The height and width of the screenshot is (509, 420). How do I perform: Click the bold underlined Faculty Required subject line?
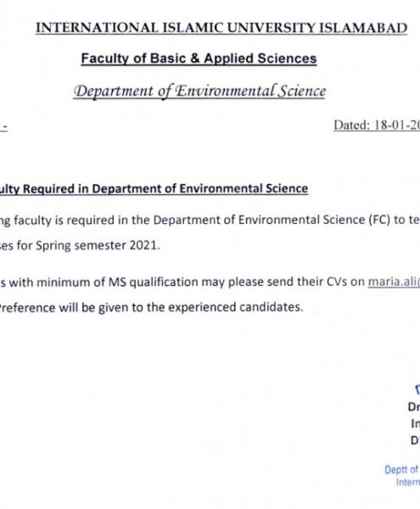(x=154, y=188)
